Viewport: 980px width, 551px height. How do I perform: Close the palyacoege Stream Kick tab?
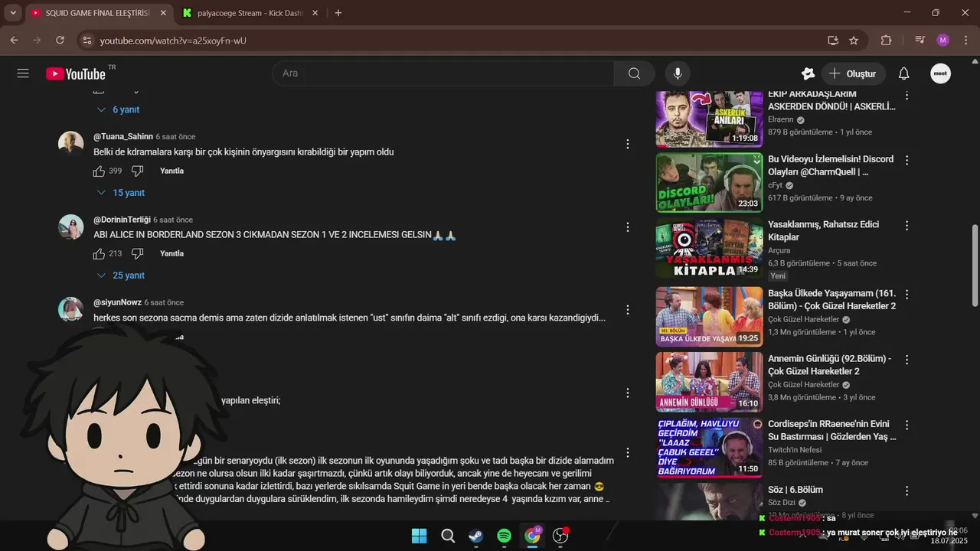(315, 13)
